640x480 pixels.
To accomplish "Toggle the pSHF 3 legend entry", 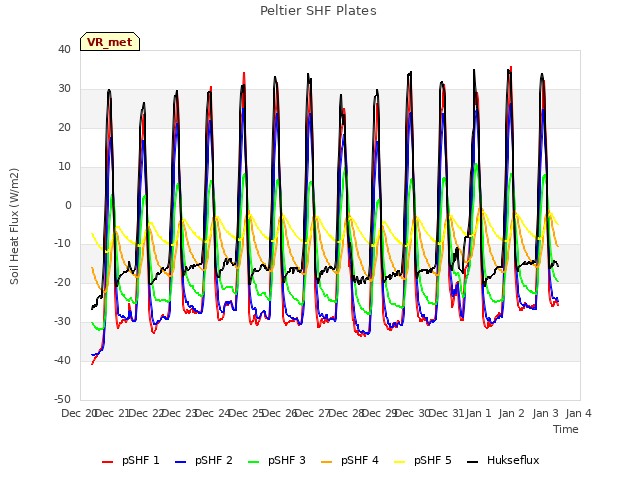I will pyautogui.click(x=277, y=460).
